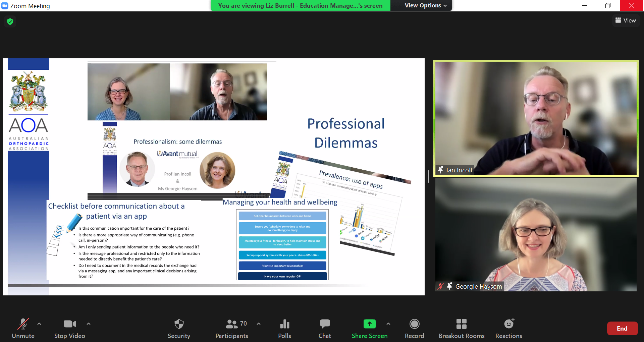This screenshot has width=644, height=342.
Task: Select Georgie Haysom's video tile
Action: pos(536,235)
